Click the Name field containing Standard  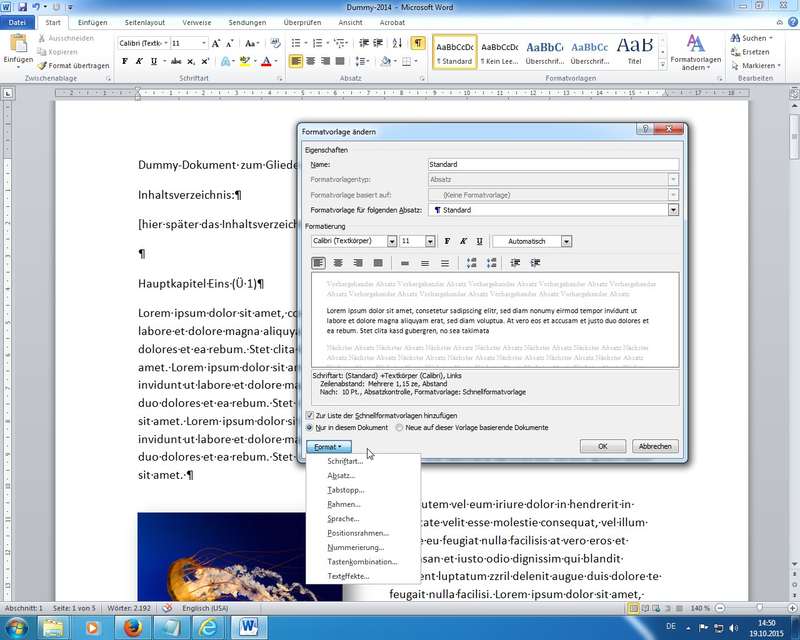pyautogui.click(x=553, y=164)
